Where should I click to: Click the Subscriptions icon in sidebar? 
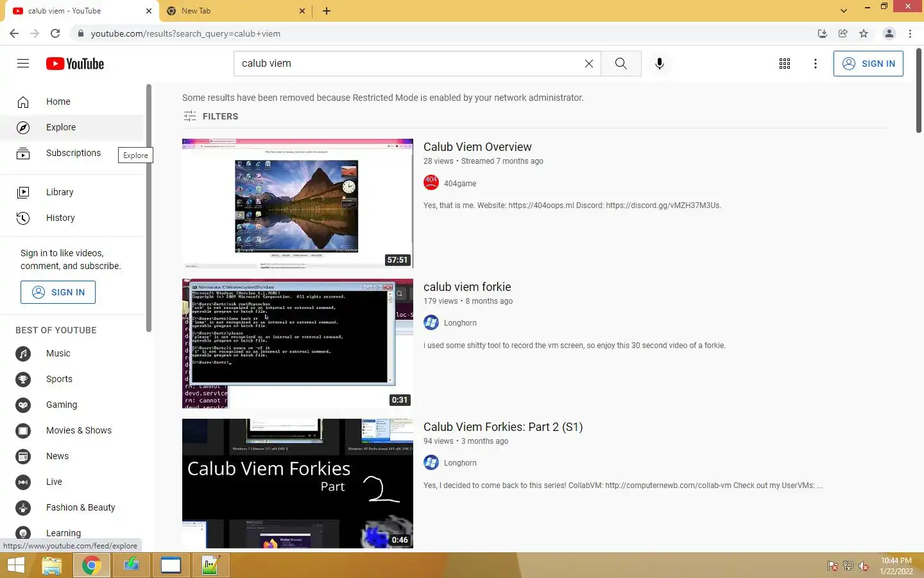(x=23, y=153)
